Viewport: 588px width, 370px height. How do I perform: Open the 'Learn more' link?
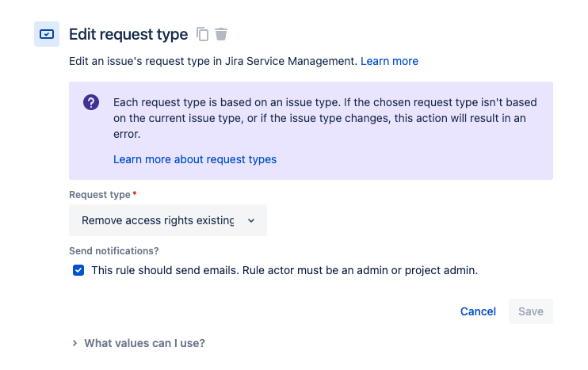pos(389,61)
